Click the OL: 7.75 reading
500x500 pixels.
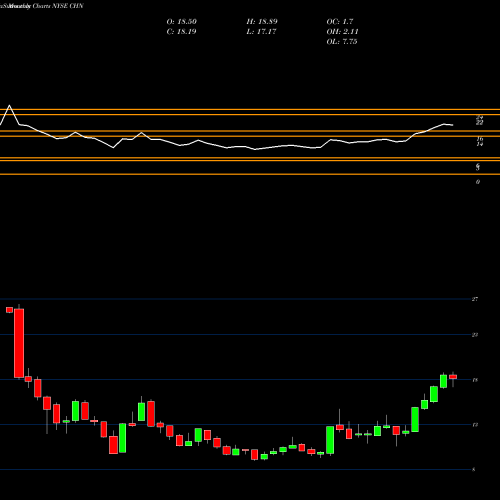342,42
